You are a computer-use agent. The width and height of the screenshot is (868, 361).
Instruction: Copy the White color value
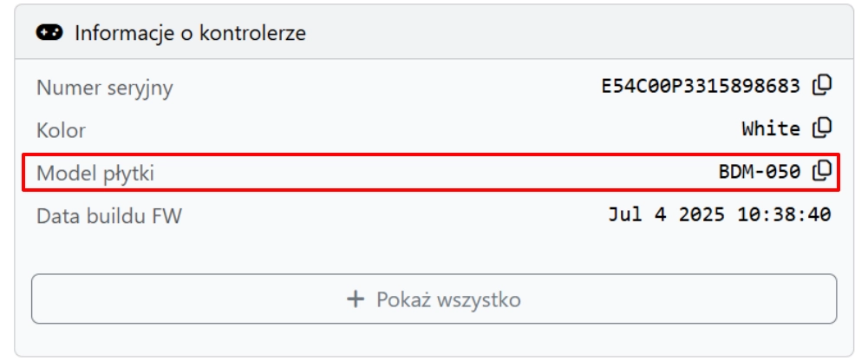[x=821, y=128]
